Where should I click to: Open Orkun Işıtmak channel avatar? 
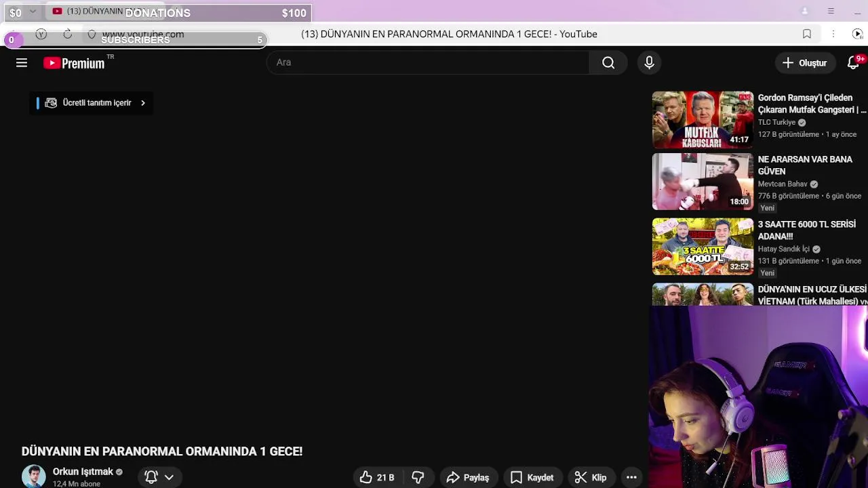pyautogui.click(x=33, y=476)
